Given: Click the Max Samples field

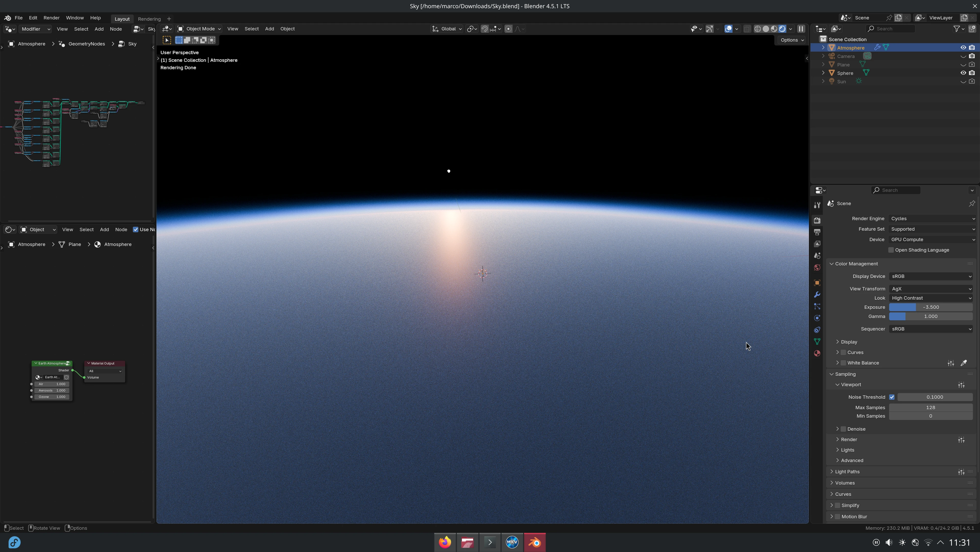Looking at the screenshot, I should pos(931,408).
